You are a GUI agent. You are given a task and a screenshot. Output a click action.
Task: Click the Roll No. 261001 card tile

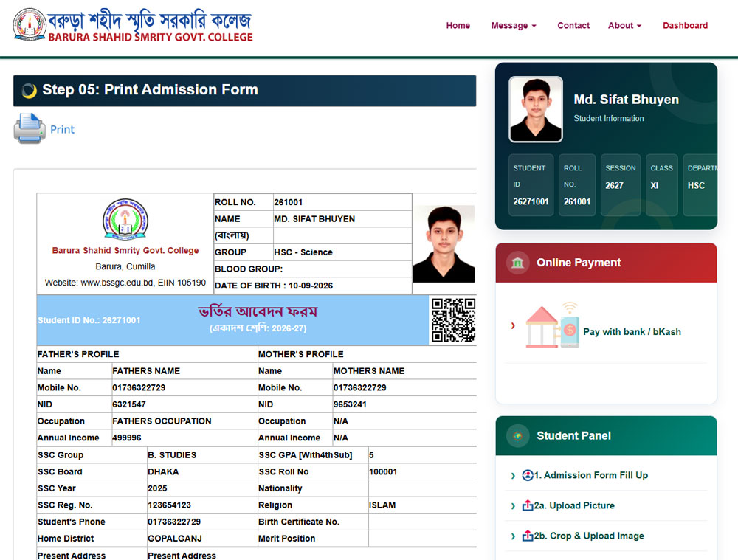click(577, 185)
